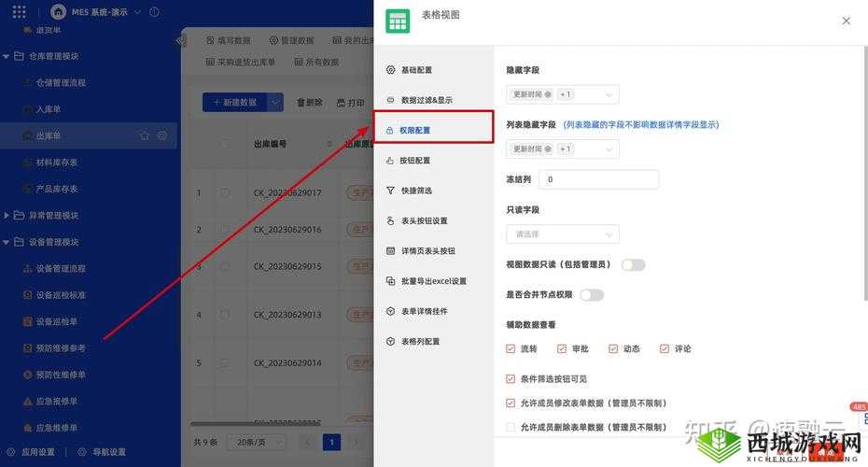Viewport: 868px width, 467px height.
Task: Open 采购退货出库单 view tab
Action: pyautogui.click(x=240, y=62)
